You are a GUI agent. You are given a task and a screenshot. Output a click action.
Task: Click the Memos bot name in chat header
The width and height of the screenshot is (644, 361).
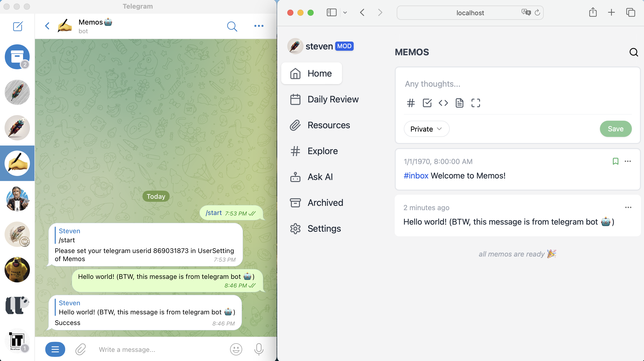[95, 22]
